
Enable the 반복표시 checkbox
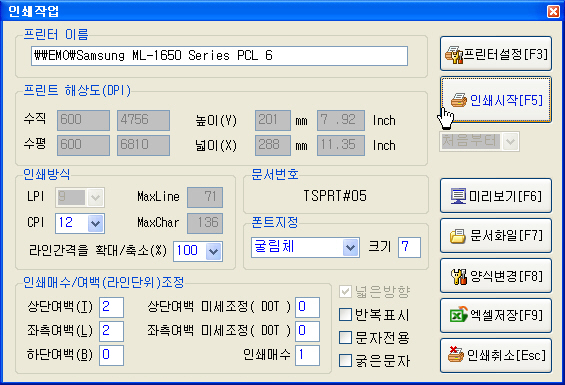pos(346,315)
